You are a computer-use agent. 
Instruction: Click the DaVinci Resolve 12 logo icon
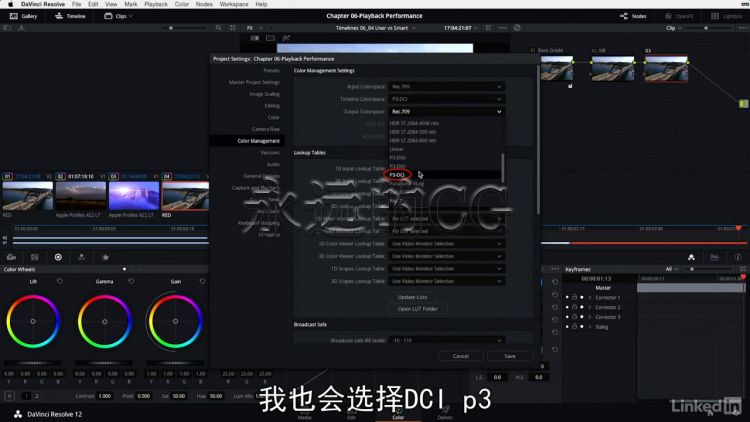(x=18, y=414)
